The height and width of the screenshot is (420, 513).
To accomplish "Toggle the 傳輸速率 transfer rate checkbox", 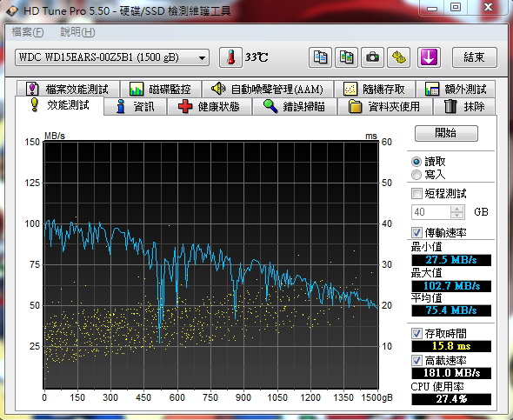I will click(x=416, y=232).
